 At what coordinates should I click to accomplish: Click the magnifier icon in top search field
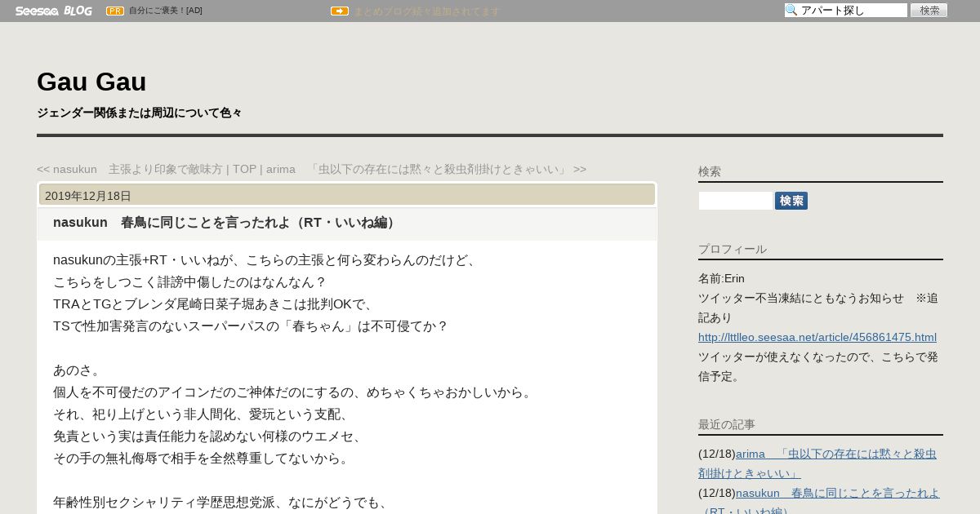pos(791,11)
